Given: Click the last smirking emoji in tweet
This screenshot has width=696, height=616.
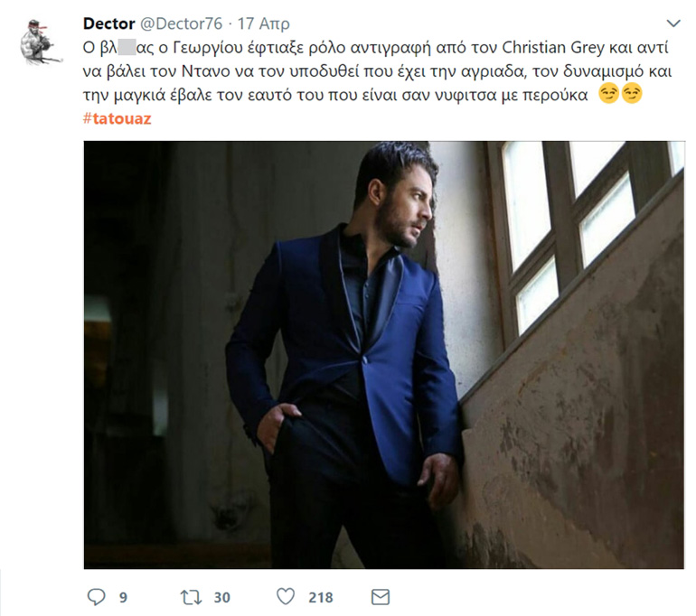Looking at the screenshot, I should (632, 93).
